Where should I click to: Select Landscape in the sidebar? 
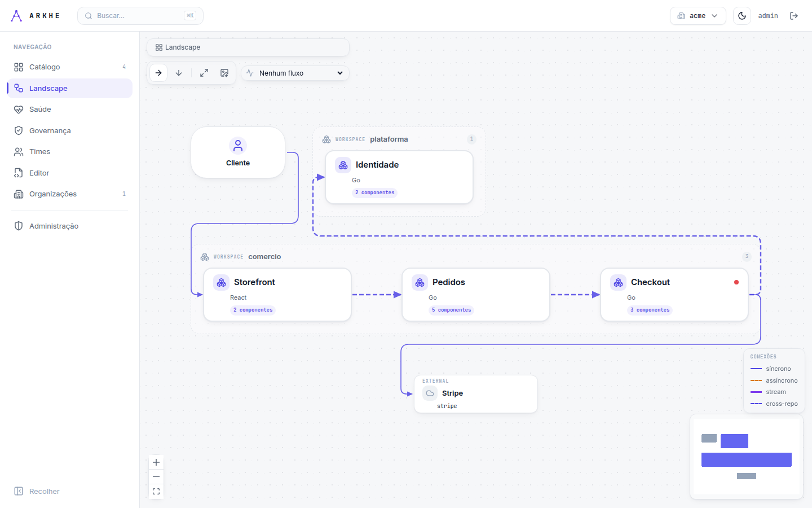tap(70, 88)
